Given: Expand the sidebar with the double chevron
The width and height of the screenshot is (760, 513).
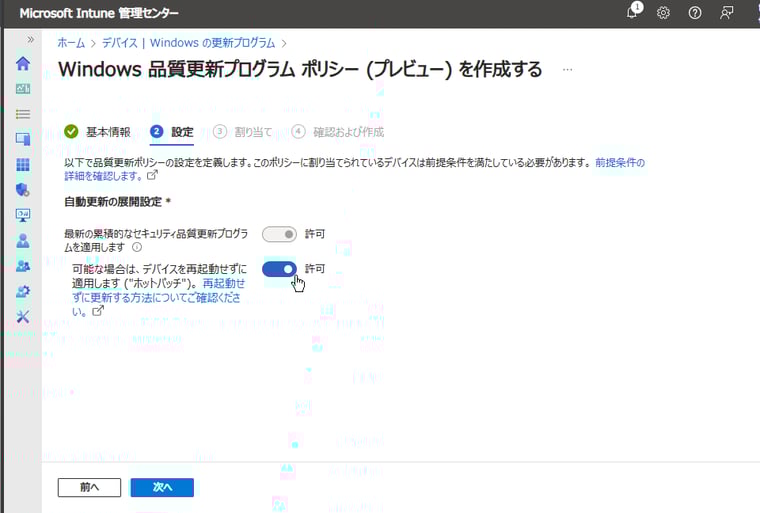Looking at the screenshot, I should pyautogui.click(x=31, y=39).
